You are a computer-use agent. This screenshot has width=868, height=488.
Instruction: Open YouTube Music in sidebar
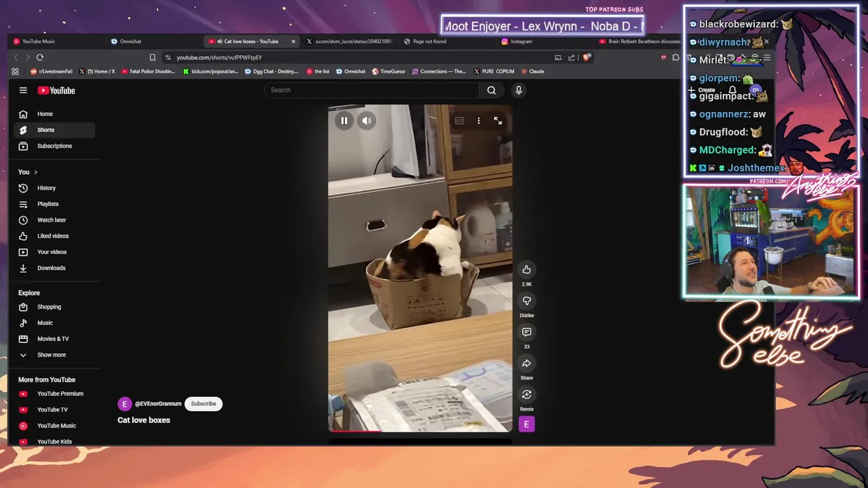point(54,426)
